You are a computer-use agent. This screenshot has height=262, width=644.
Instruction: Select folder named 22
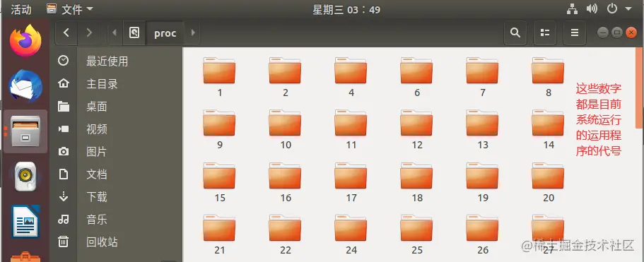click(x=285, y=234)
